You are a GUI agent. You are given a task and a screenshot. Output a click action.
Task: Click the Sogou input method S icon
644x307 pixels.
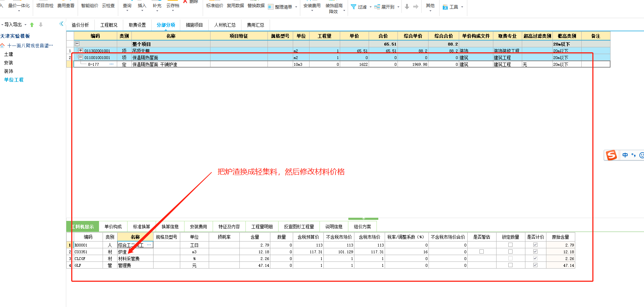[x=612, y=155]
